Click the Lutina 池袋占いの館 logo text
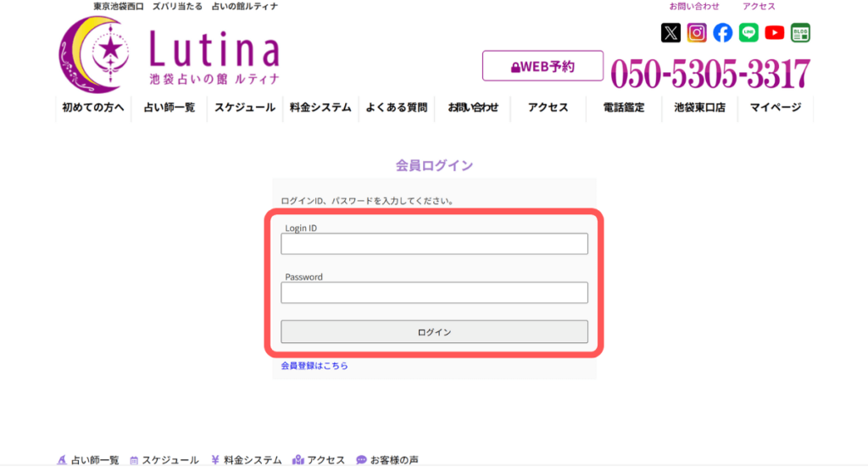868x471 pixels. [x=214, y=58]
